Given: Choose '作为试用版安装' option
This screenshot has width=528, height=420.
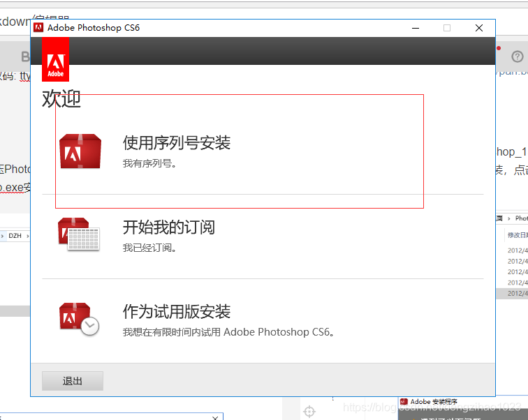Looking at the screenshot, I should (x=177, y=312).
